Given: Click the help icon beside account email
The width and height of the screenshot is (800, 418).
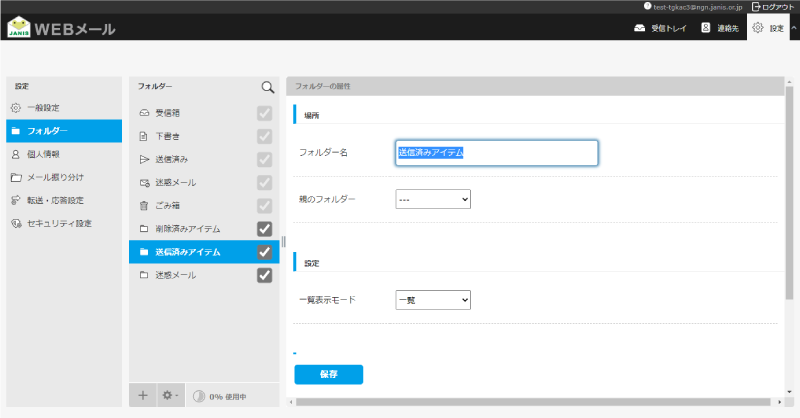Looking at the screenshot, I should tap(647, 6).
